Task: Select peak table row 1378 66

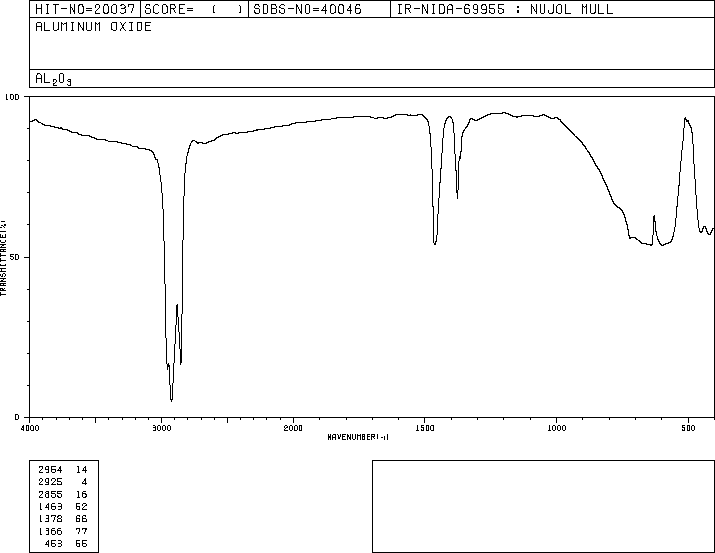Action: (62, 519)
